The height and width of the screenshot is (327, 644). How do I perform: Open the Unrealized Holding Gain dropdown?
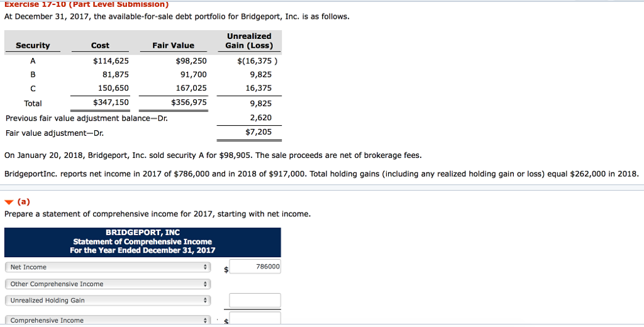pyautogui.click(x=108, y=301)
